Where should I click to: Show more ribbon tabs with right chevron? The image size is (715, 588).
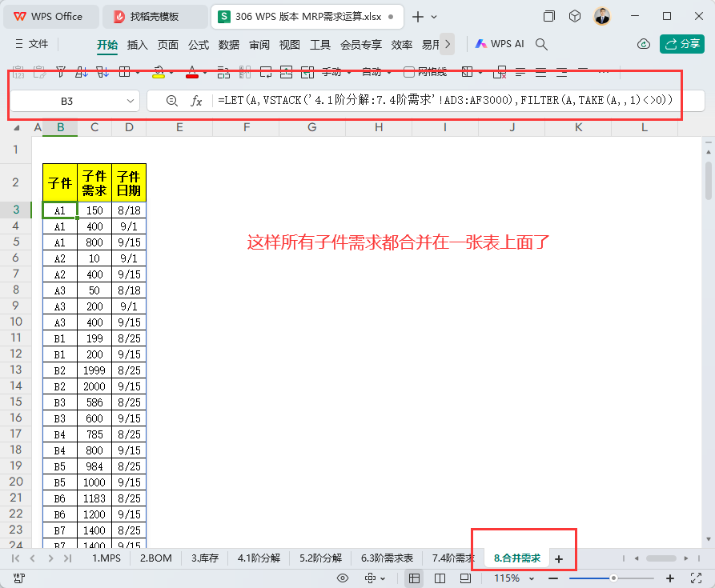click(x=448, y=44)
